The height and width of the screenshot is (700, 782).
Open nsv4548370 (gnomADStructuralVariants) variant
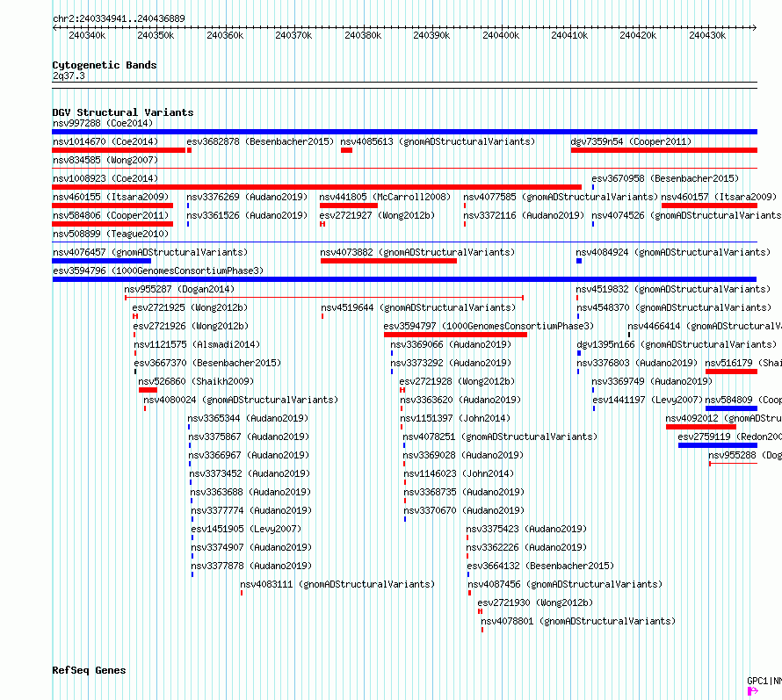tap(674, 307)
